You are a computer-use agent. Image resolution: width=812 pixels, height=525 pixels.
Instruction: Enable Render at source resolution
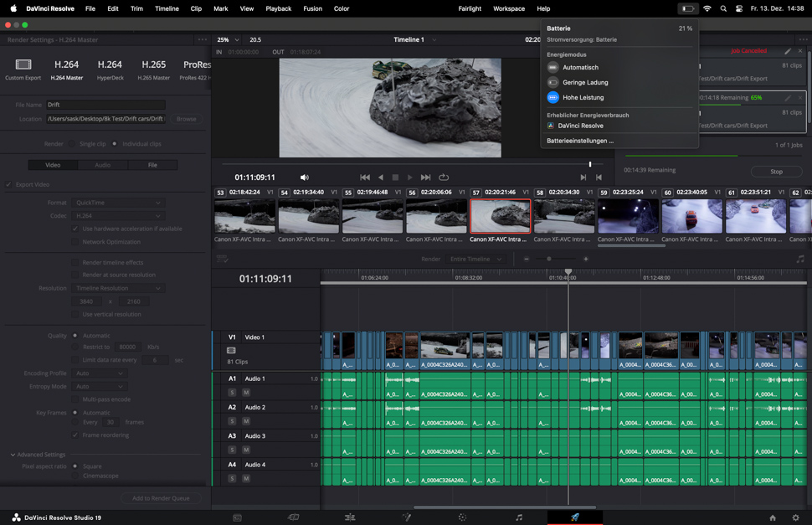click(x=75, y=275)
